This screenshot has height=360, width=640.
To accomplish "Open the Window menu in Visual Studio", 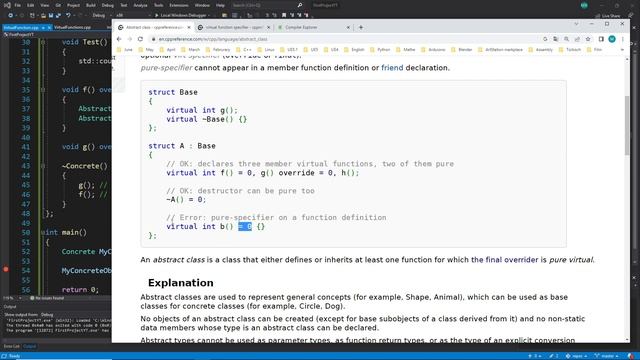I will point(202,5).
